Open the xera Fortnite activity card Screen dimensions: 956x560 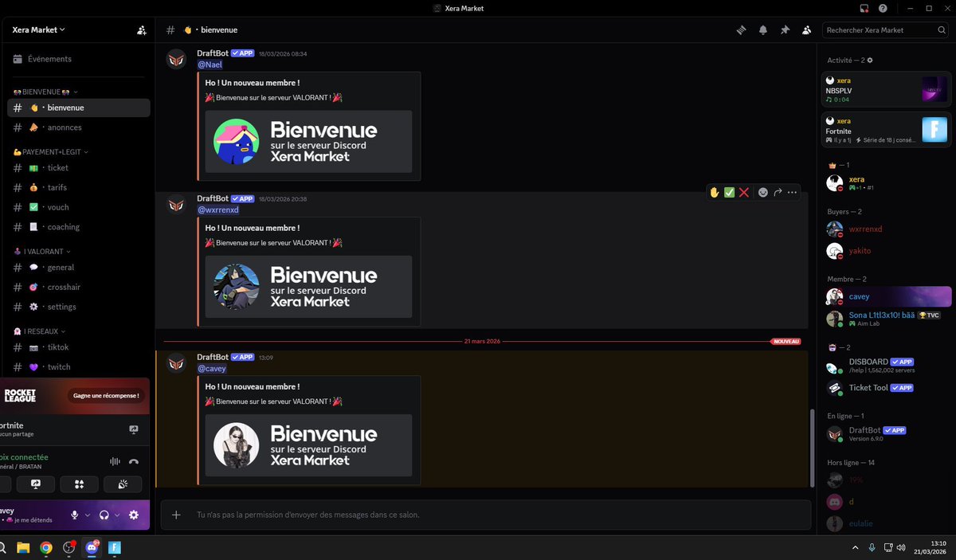pyautogui.click(x=886, y=130)
